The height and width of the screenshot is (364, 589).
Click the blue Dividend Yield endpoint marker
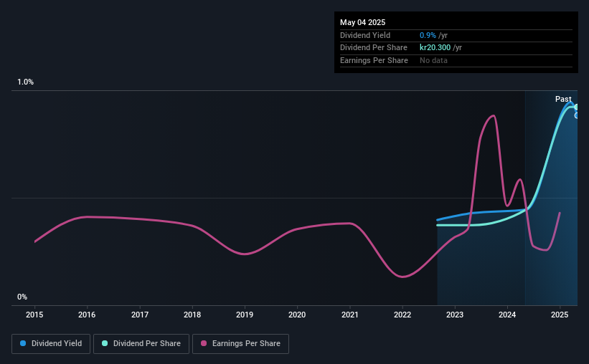pyautogui.click(x=576, y=115)
